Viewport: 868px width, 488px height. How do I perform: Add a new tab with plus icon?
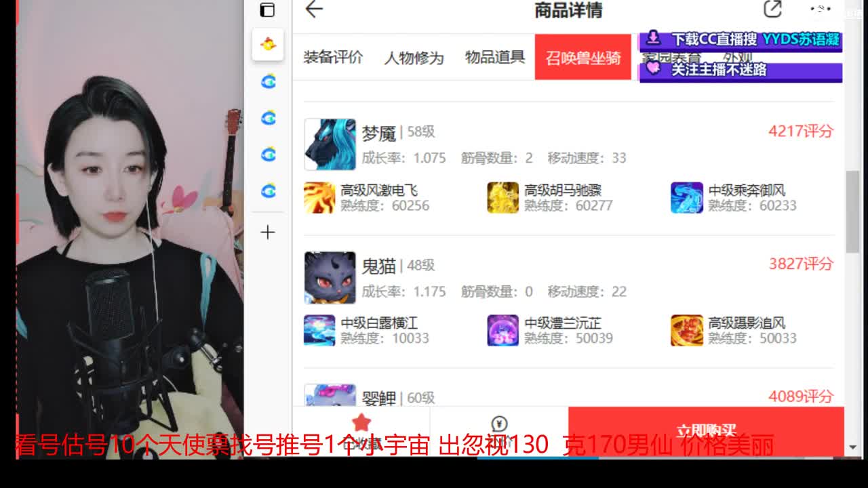point(268,232)
